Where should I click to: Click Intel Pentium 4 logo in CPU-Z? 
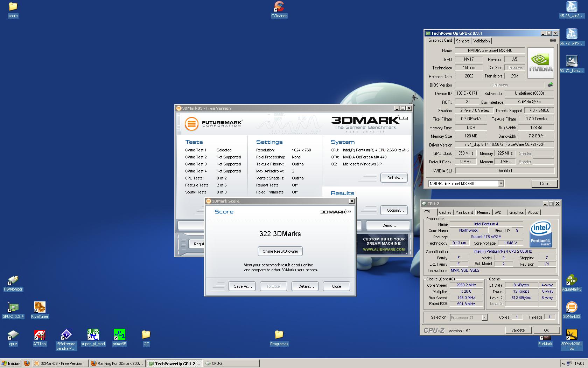(541, 234)
